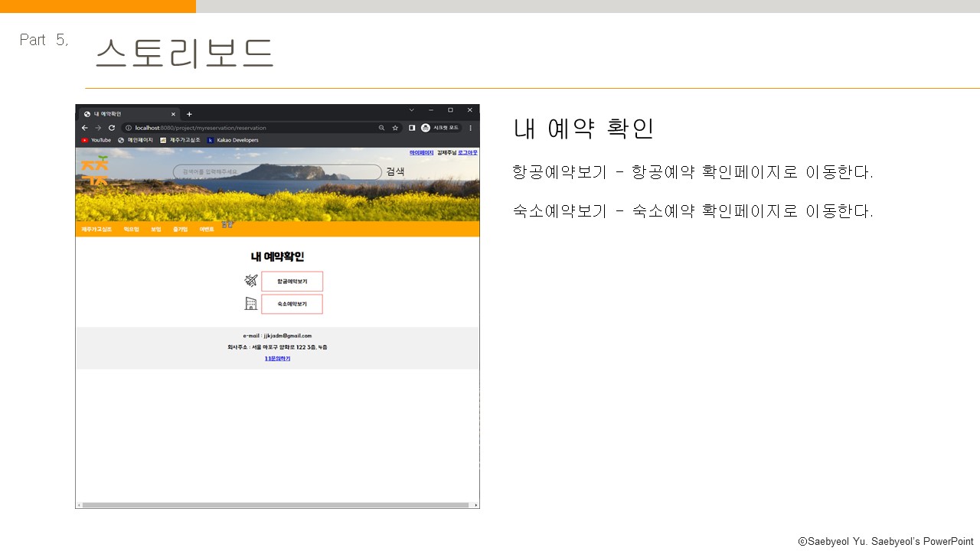980x551 pixels.
Task: Reload the page with the refresh icon
Action: pyautogui.click(x=112, y=128)
